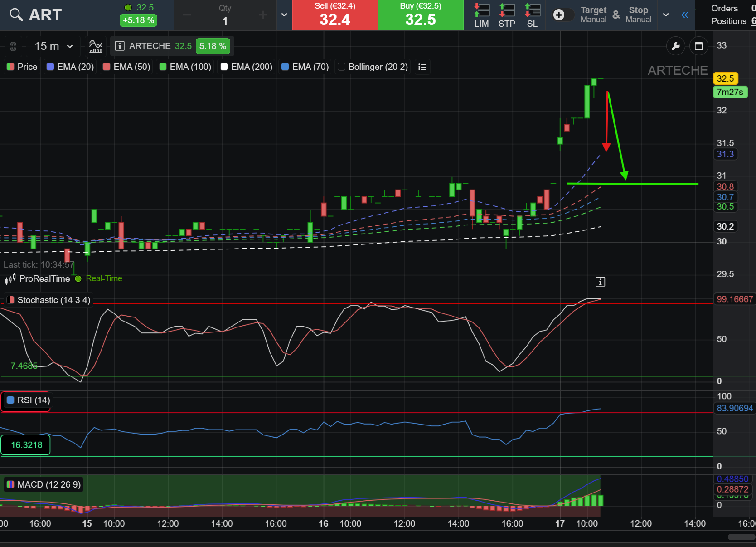Click the 30.8 EMA value label on axis

tap(725, 186)
